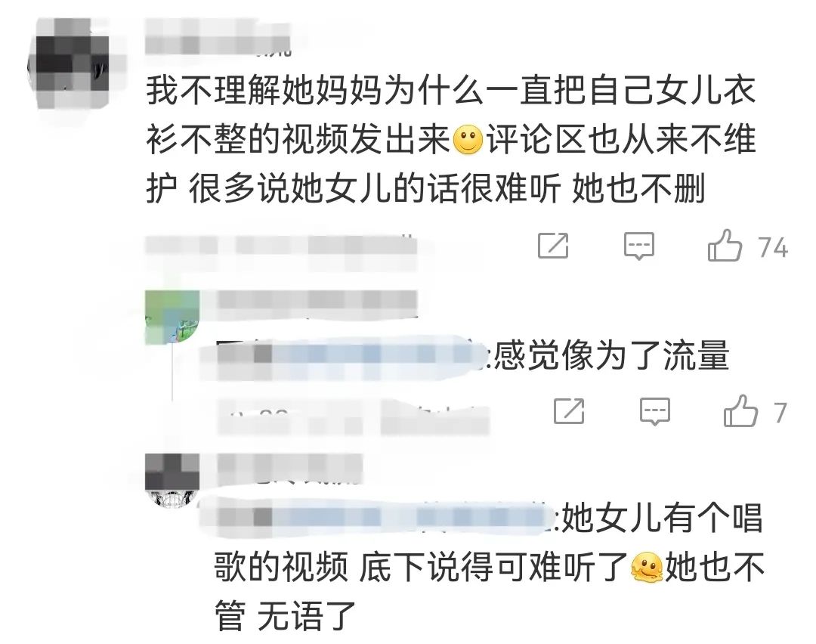Click the comment bubble icon on the 感觉像为了流量 reply
The width and height of the screenshot is (816, 644).
pyautogui.click(x=654, y=412)
